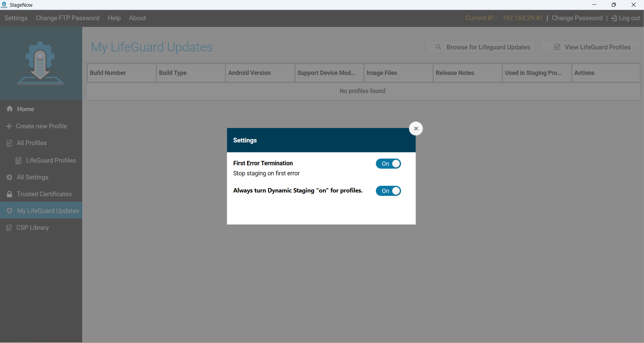The image size is (644, 343).
Task: Click the magnifier icon in Browse button
Action: (439, 47)
